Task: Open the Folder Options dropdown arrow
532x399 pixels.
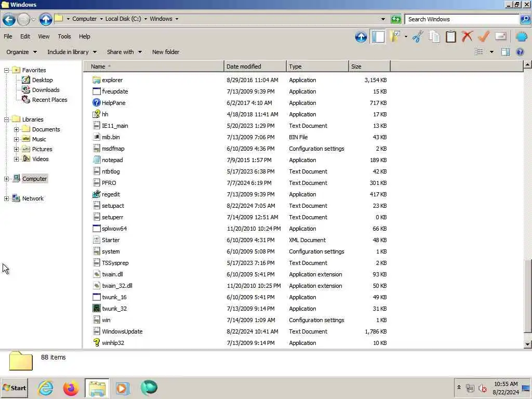Action: tap(406, 36)
